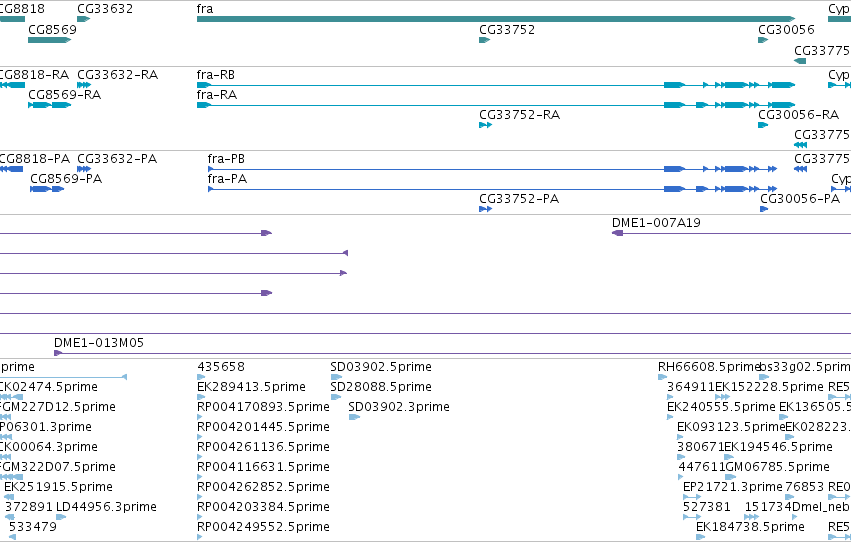Click the RP004170893.5prime EST label
The height and width of the screenshot is (542, 851).
[x=263, y=407]
